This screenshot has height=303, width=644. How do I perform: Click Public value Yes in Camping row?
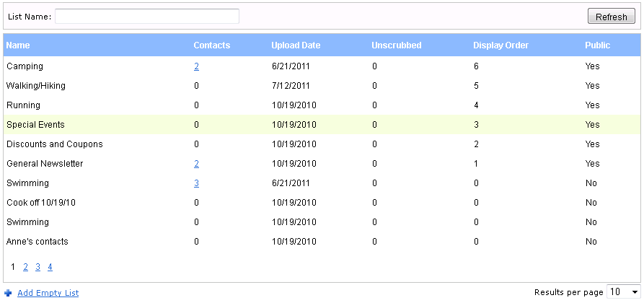[x=593, y=66]
